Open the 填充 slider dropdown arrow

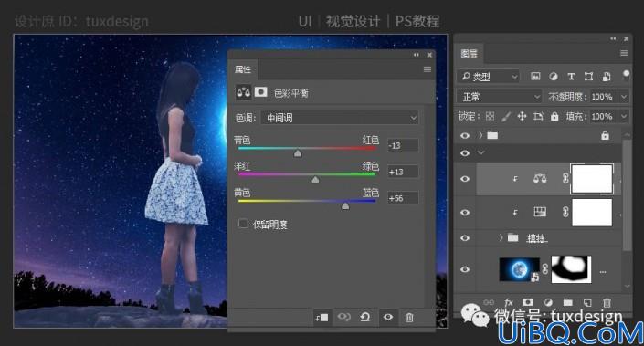click(x=624, y=117)
